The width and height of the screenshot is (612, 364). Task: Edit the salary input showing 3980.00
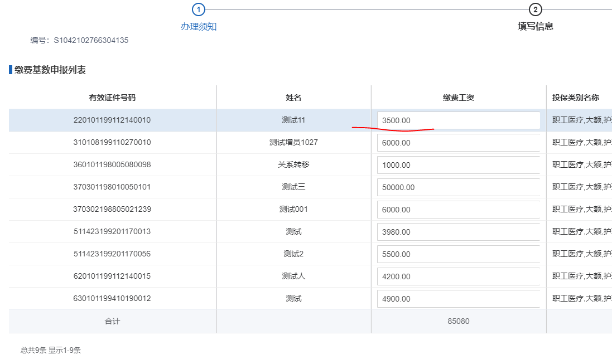tap(458, 232)
